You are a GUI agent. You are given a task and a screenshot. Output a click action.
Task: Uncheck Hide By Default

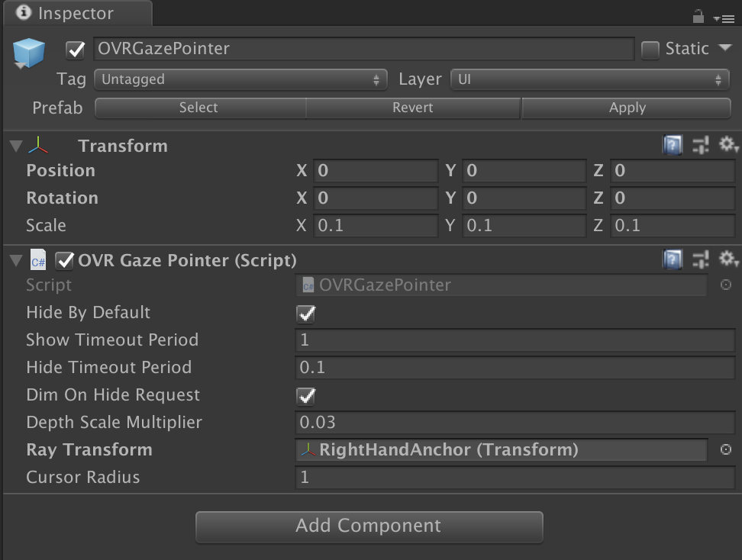304,313
